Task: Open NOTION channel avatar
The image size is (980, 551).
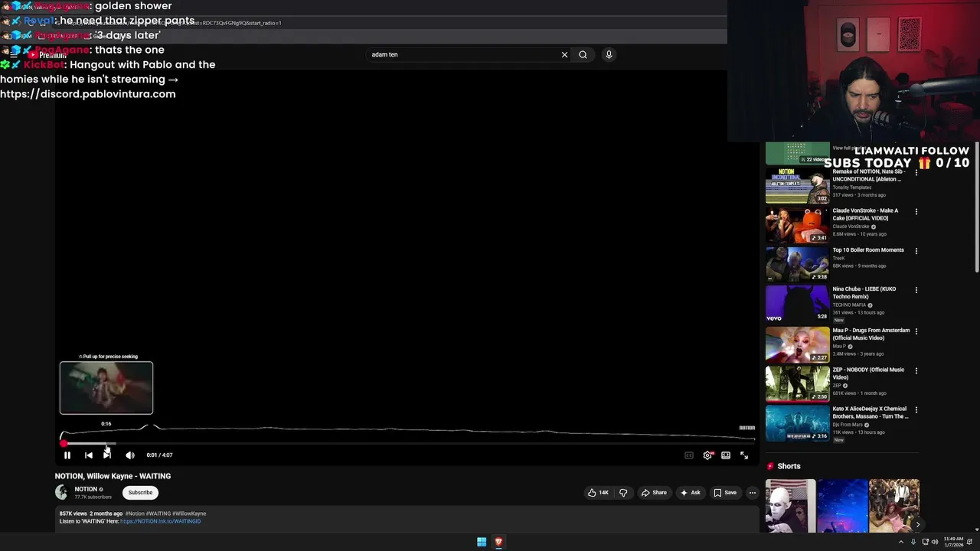Action: tap(61, 493)
